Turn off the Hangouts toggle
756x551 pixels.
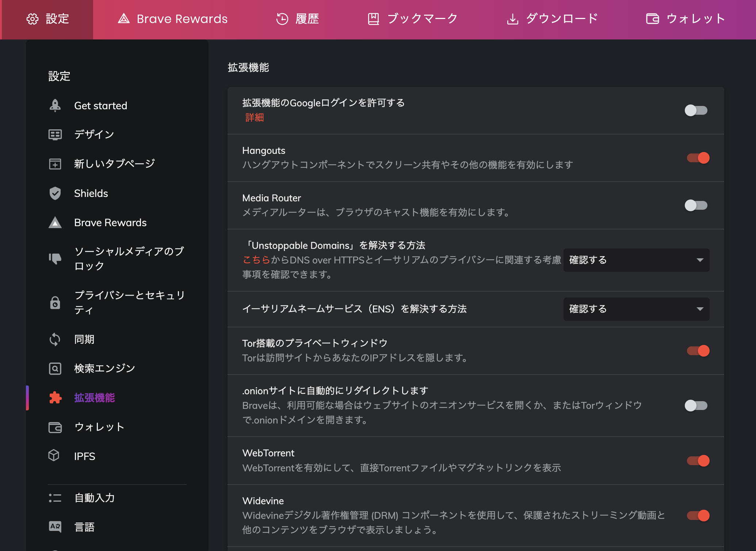click(698, 158)
